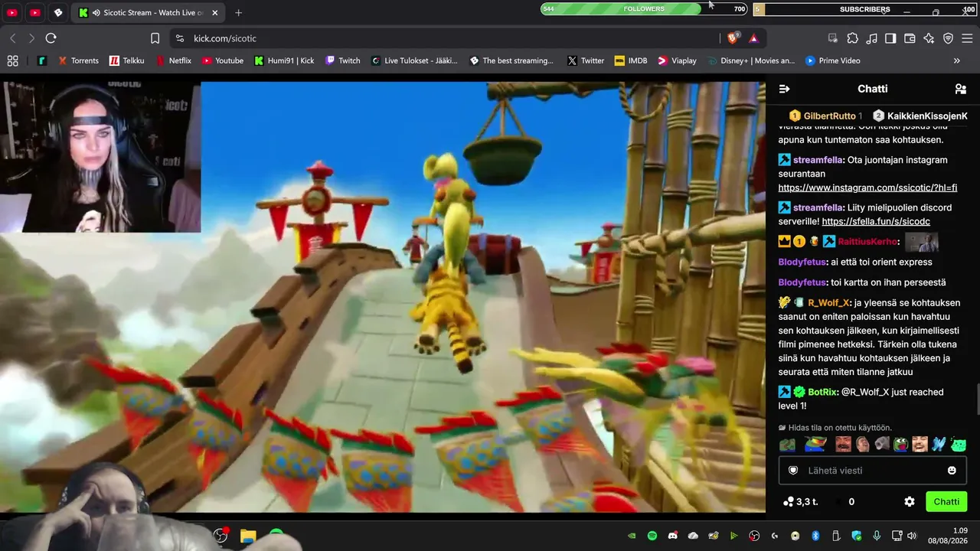Image resolution: width=980 pixels, height=551 pixels.
Task: Open chat settings gear
Action: click(910, 502)
